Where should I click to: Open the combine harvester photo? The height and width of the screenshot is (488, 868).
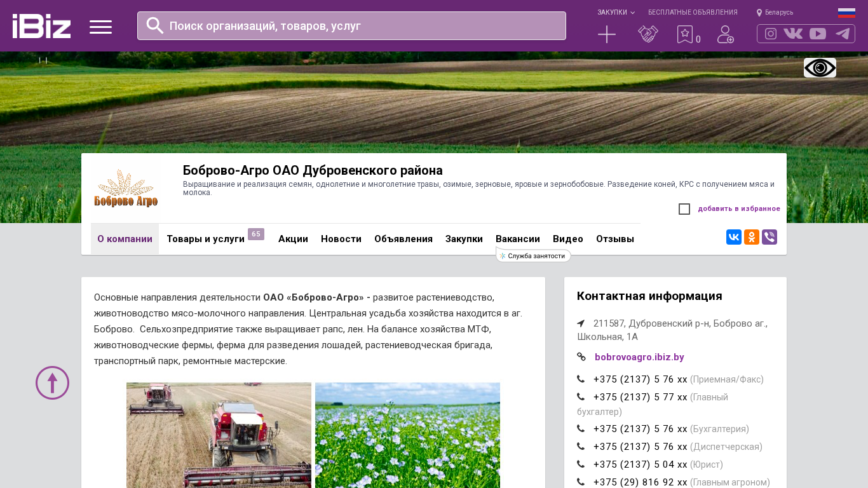coord(219,435)
